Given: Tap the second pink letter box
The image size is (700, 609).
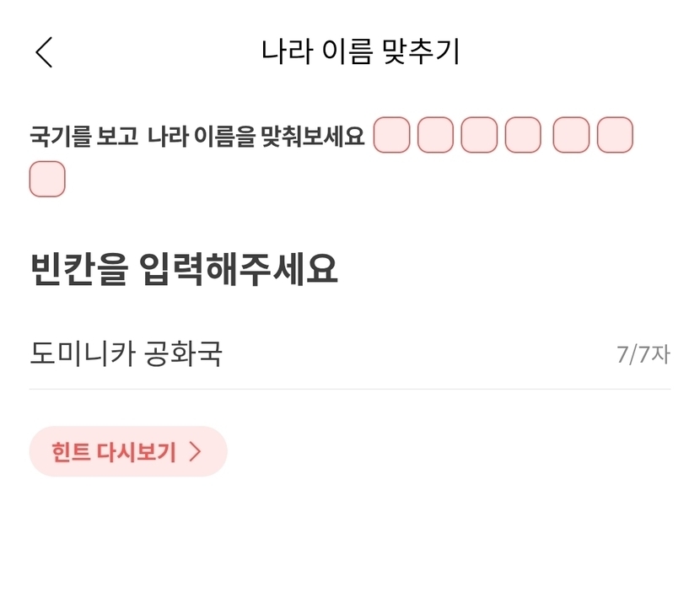Looking at the screenshot, I should tap(435, 135).
